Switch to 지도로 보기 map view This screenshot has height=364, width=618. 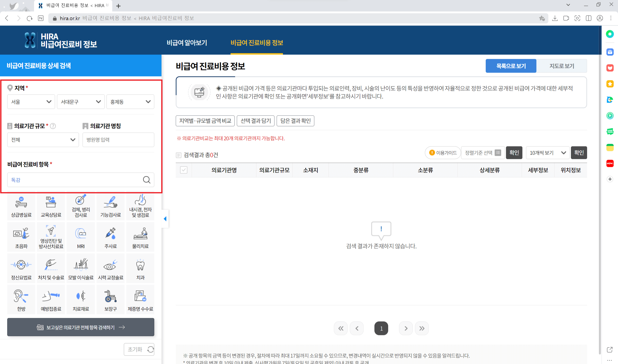[x=562, y=66]
